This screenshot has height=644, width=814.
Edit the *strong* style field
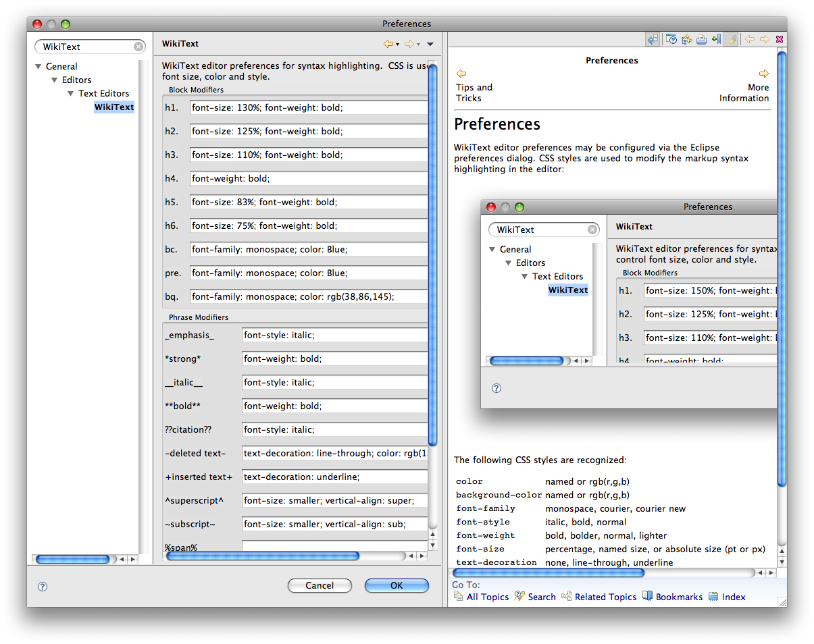pos(335,358)
